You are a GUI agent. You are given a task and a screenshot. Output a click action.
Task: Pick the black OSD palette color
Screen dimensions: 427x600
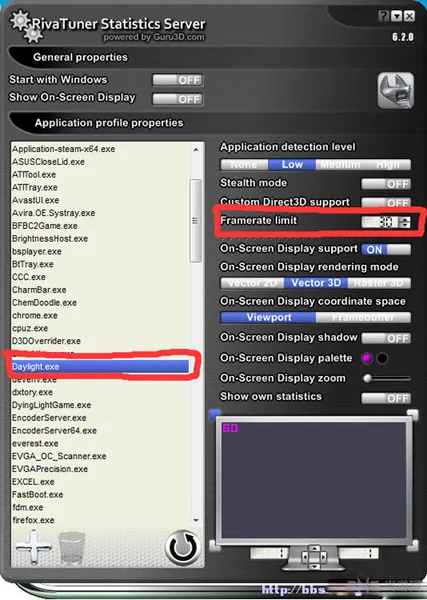tap(382, 359)
